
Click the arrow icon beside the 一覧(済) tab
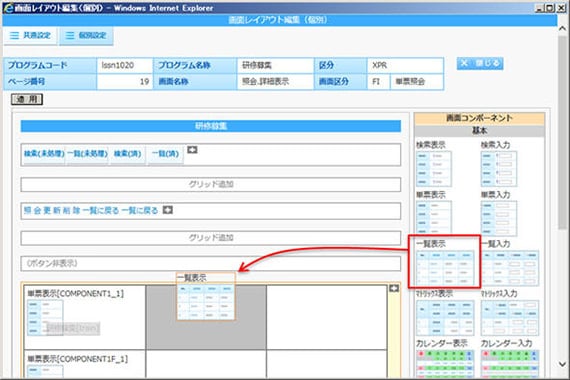(192, 149)
